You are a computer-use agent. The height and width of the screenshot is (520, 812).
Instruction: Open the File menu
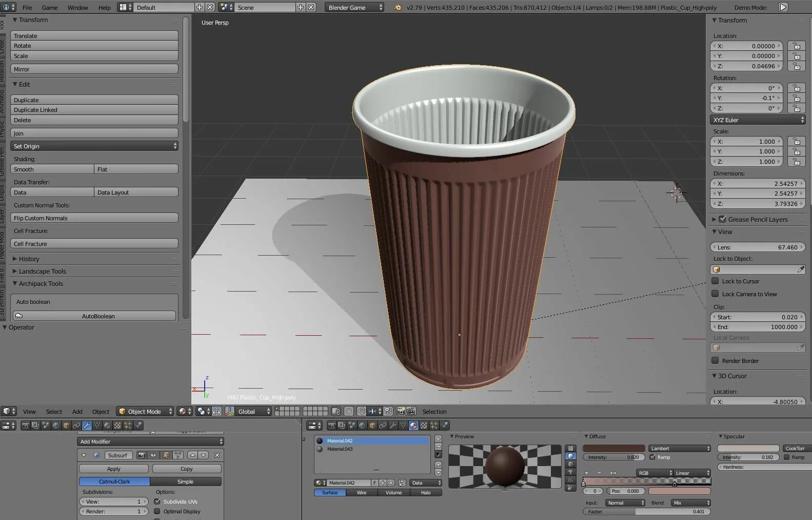(27, 8)
